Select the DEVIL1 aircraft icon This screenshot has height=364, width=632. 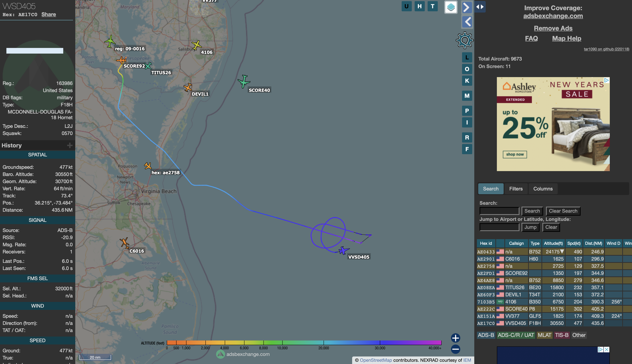pos(188,87)
